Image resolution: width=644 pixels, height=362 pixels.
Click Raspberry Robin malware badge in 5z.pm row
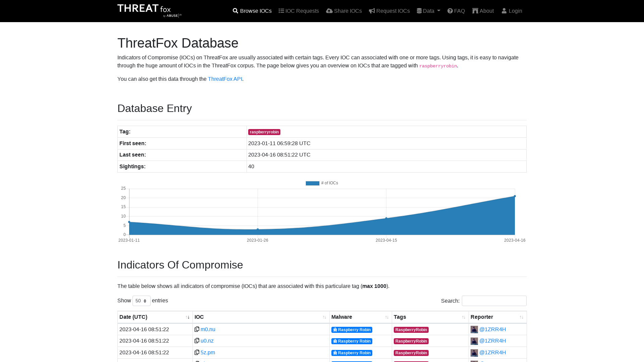pyautogui.click(x=352, y=353)
